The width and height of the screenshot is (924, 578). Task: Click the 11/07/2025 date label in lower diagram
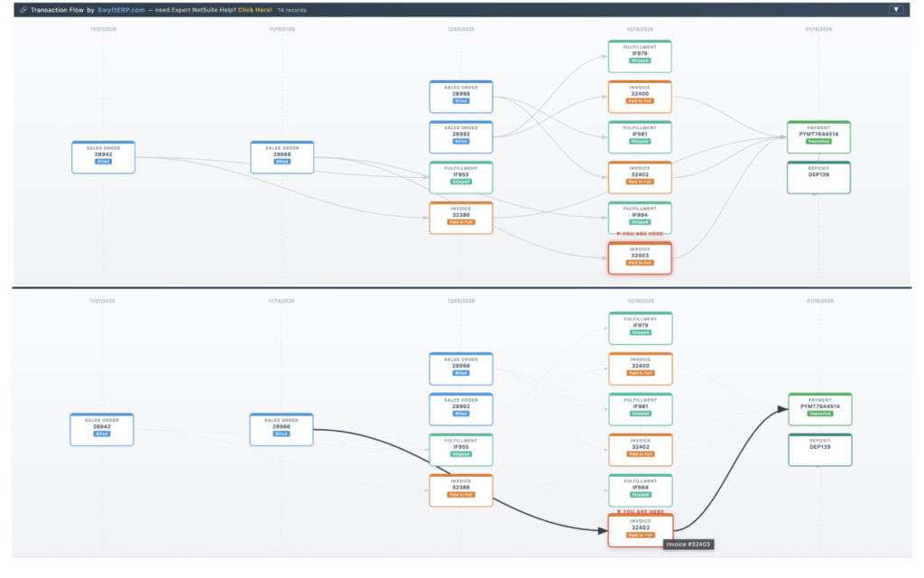pos(102,301)
